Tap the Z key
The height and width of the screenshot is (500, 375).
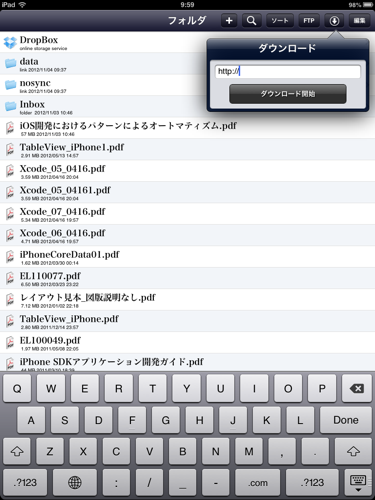[x=50, y=451]
